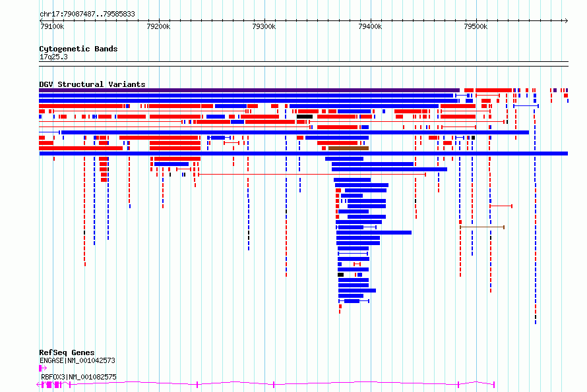The image size is (587, 392).
Task: Click the RefSeq Genes track title
Action: (x=67, y=352)
